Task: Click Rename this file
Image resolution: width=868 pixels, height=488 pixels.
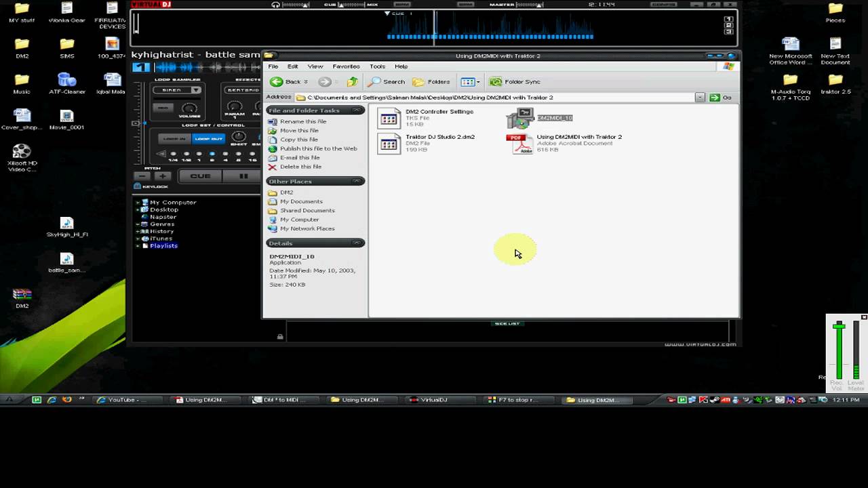Action: click(303, 121)
